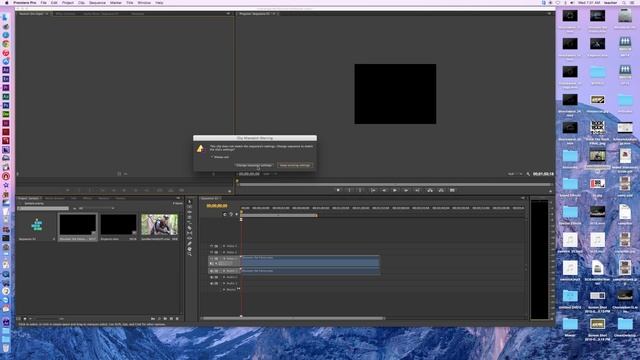Select the Slip tool
The height and width of the screenshot is (360, 640).
(189, 233)
